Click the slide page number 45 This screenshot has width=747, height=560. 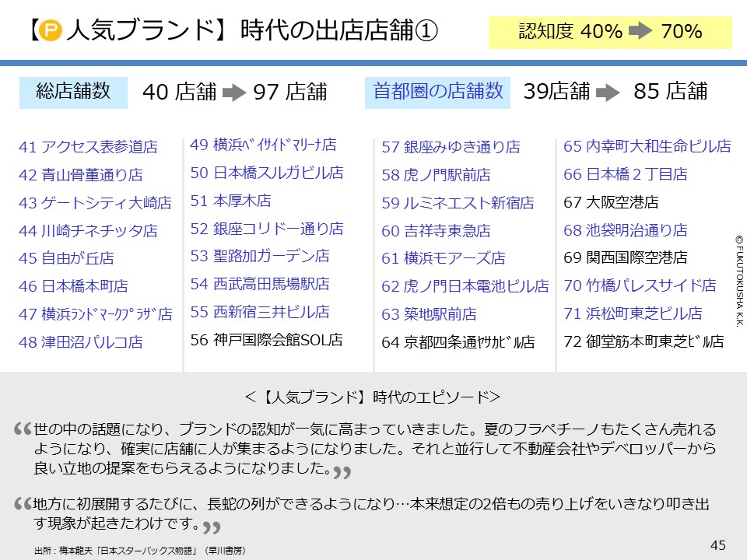pos(717,544)
